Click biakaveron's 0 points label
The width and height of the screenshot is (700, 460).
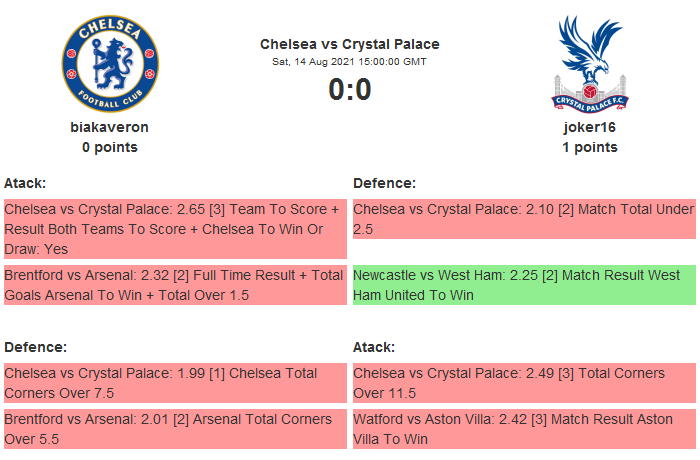tap(110, 147)
